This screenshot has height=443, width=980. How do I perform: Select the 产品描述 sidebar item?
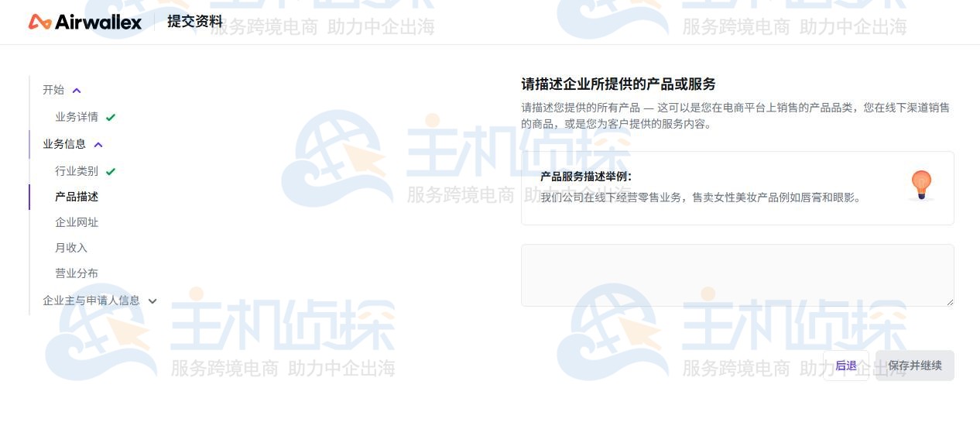[77, 197]
